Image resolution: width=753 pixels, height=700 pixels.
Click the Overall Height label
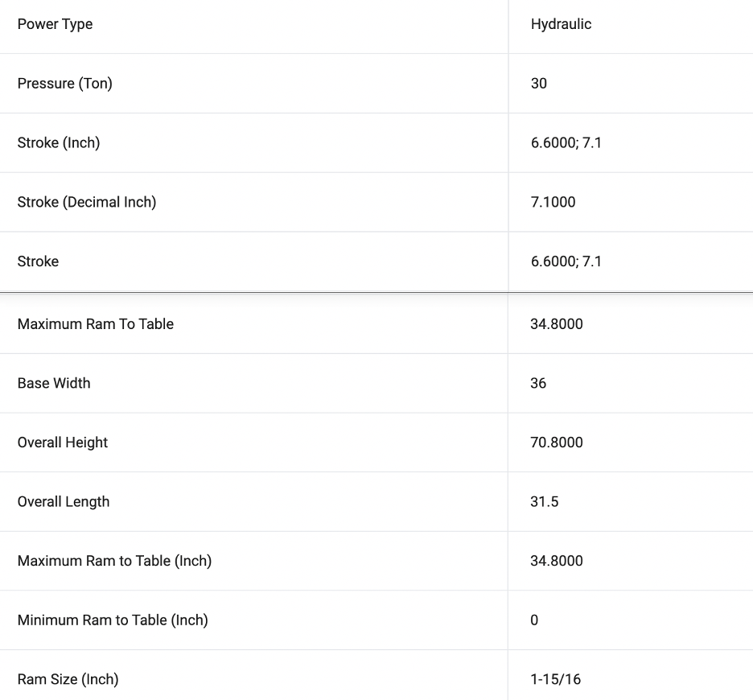click(x=63, y=443)
